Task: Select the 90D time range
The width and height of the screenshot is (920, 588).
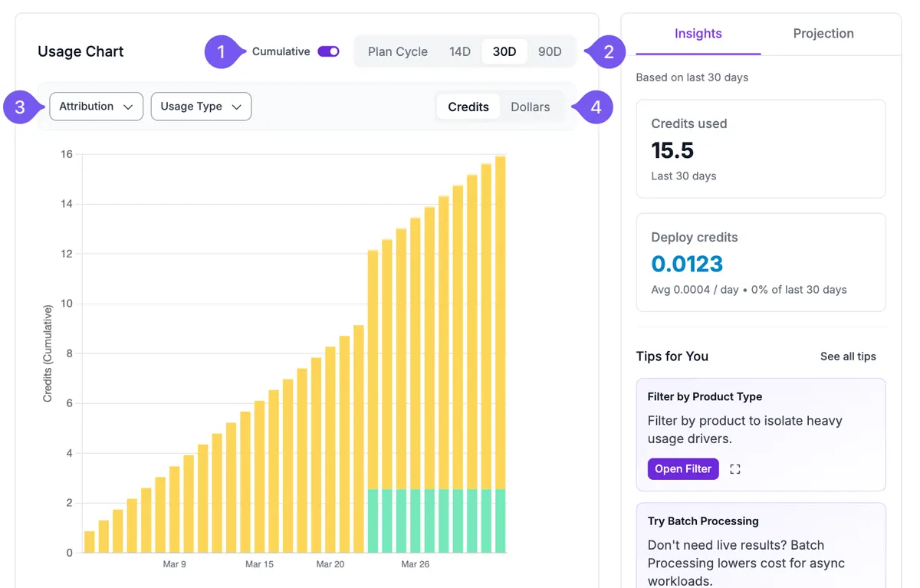Action: (x=550, y=52)
